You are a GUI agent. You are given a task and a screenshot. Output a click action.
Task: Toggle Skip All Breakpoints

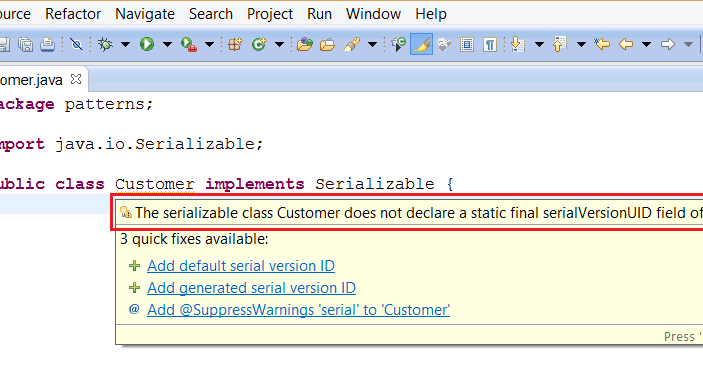point(76,44)
